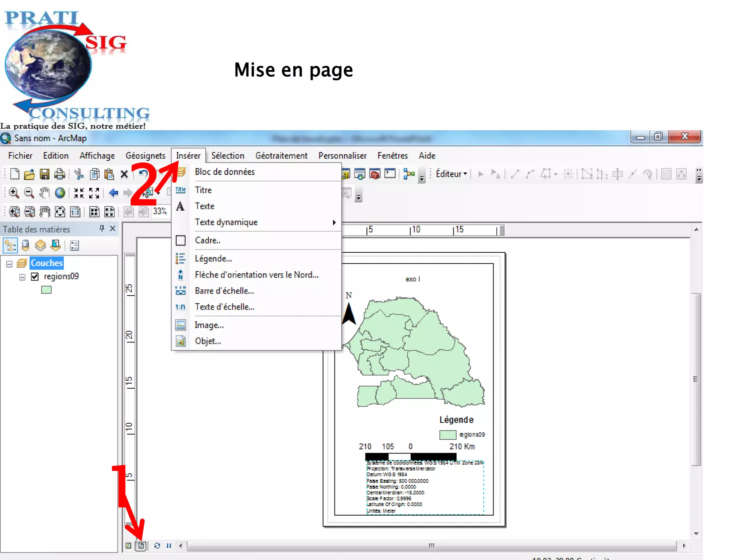Image resolution: width=747 pixels, height=560 pixels.
Task: Click the Copy icon
Action: [94, 174]
